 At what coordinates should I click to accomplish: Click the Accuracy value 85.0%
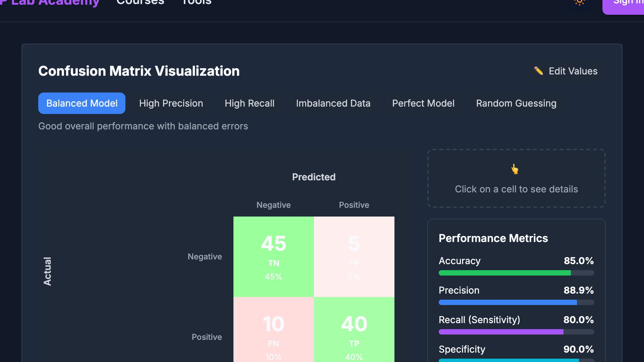click(579, 261)
